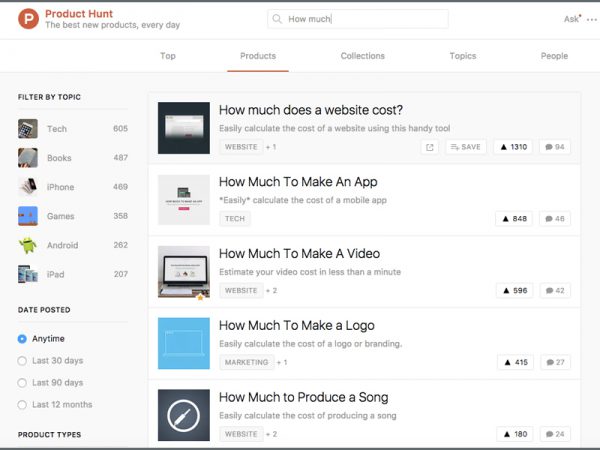Open external link icon for website cost
Screen dimensions: 600x450
[430, 147]
